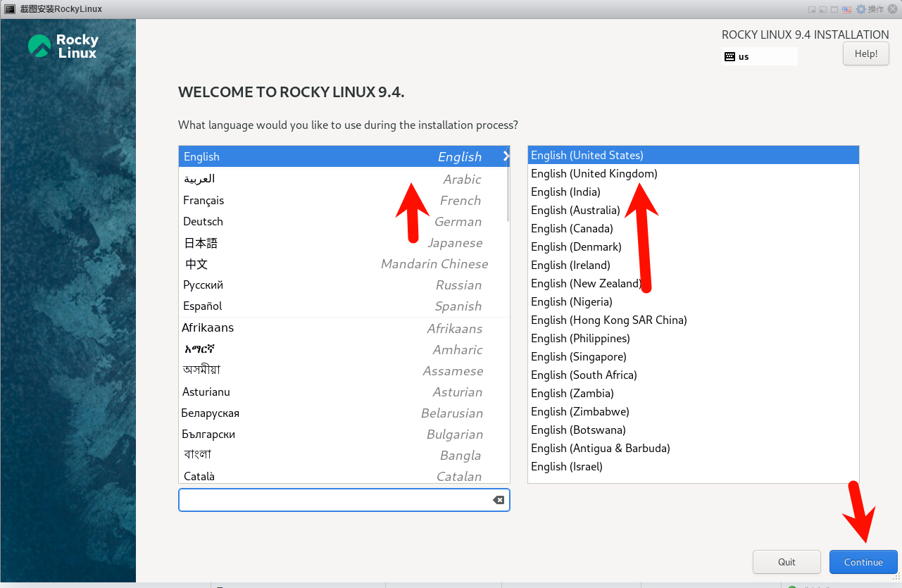The width and height of the screenshot is (902, 588).
Task: Select Български (Bulgarian) language
Action: (x=343, y=434)
